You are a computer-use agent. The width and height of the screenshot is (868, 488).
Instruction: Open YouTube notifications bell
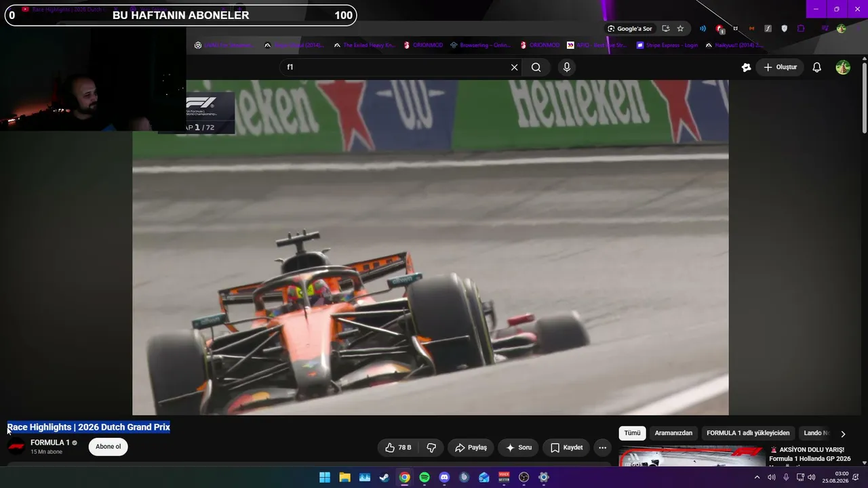tap(817, 67)
